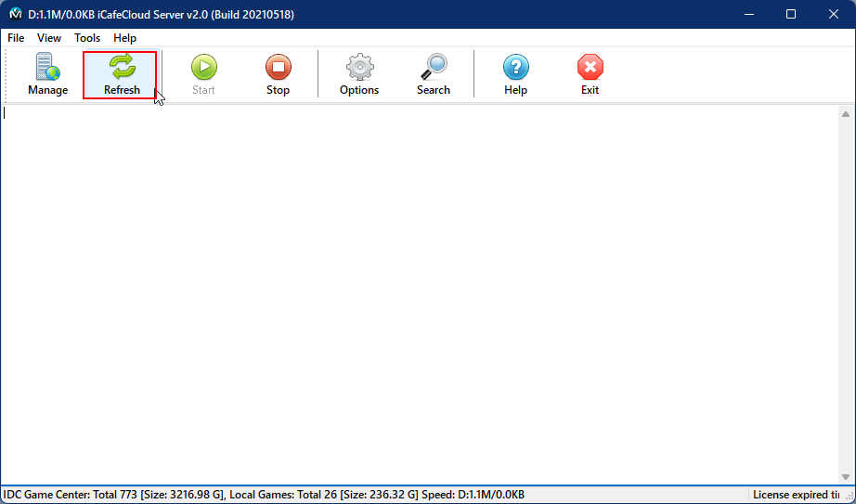Click the iCafeCloud app icon in the title bar

16,14
